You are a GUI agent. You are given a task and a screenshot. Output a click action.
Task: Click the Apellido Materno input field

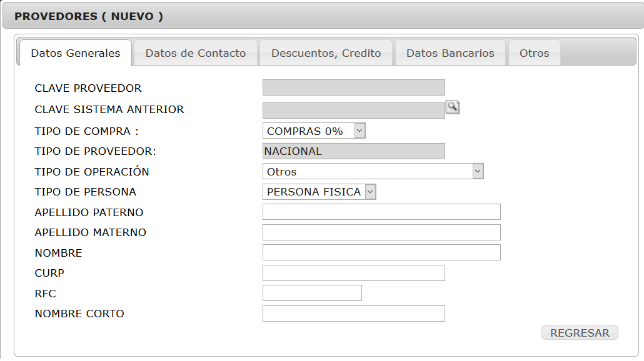381,232
